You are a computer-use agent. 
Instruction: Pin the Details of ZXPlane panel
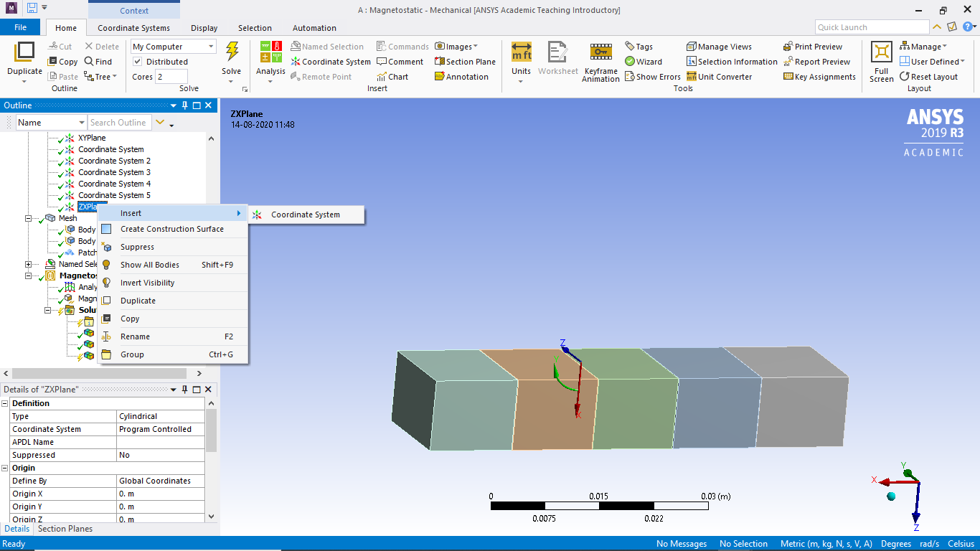[184, 390]
